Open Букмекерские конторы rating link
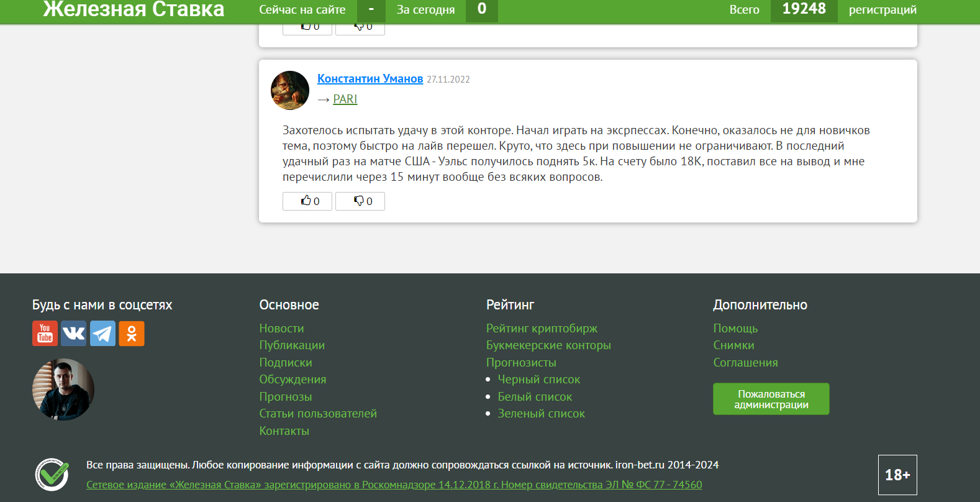 pos(548,345)
